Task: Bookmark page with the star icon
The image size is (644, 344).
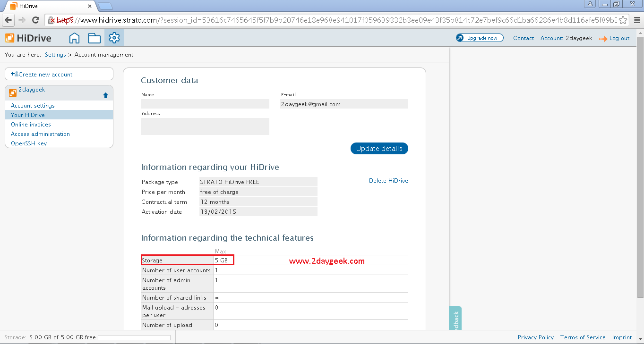Action: coord(623,20)
